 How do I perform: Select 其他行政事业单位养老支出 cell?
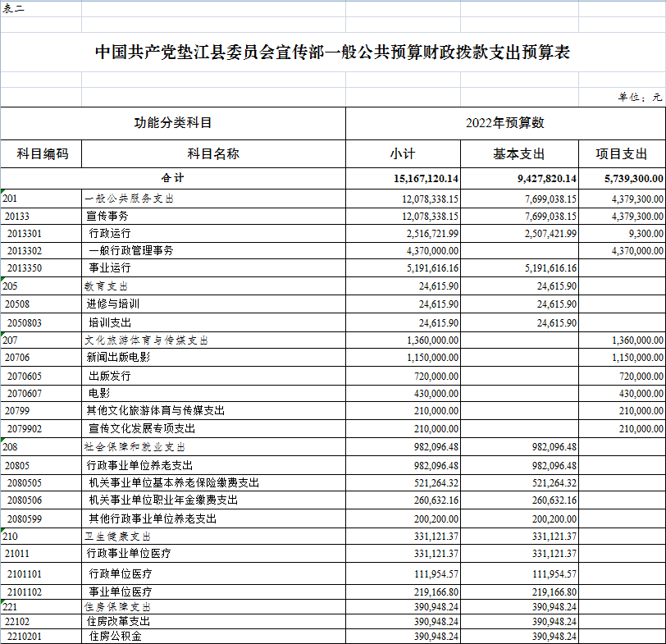(x=213, y=518)
